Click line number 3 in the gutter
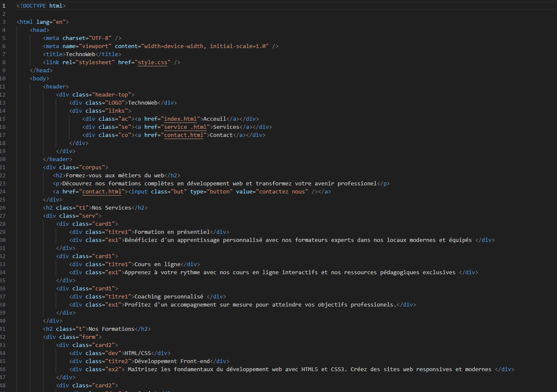This screenshot has width=557, height=392. (x=4, y=22)
